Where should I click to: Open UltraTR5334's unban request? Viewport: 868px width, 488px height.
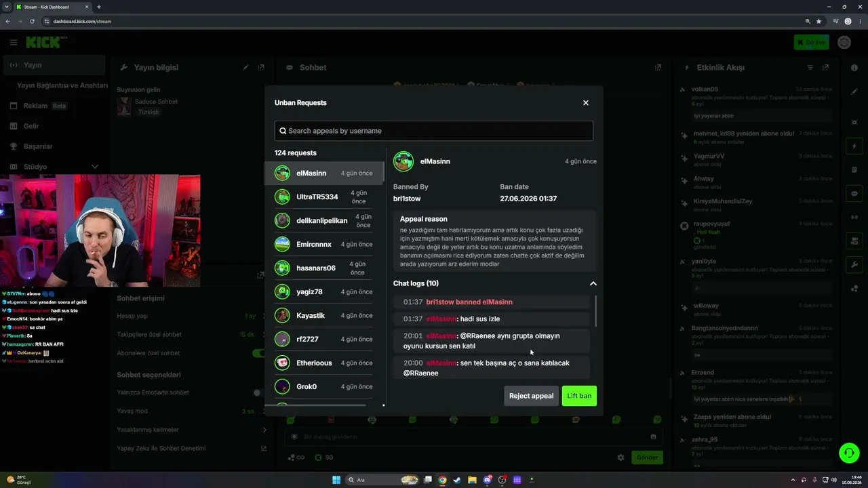coord(324,197)
